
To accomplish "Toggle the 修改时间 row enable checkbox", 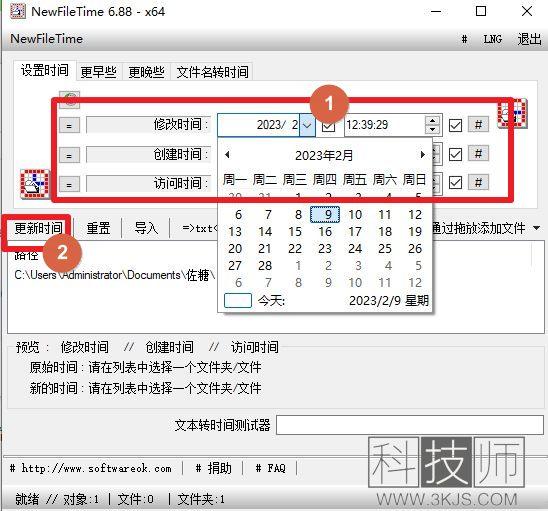I will point(455,125).
